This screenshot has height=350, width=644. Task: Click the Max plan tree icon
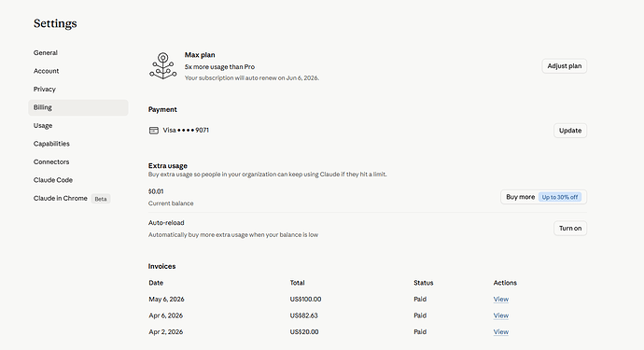[163, 65]
